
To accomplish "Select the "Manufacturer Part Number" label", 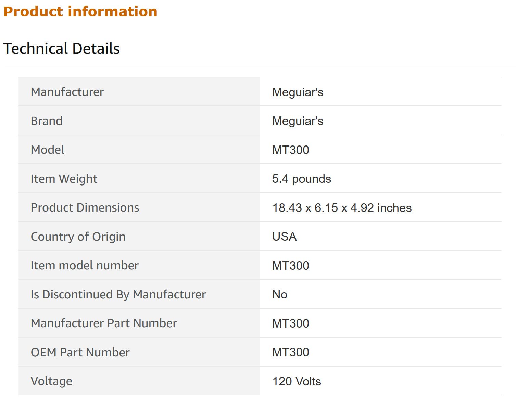I will click(104, 323).
